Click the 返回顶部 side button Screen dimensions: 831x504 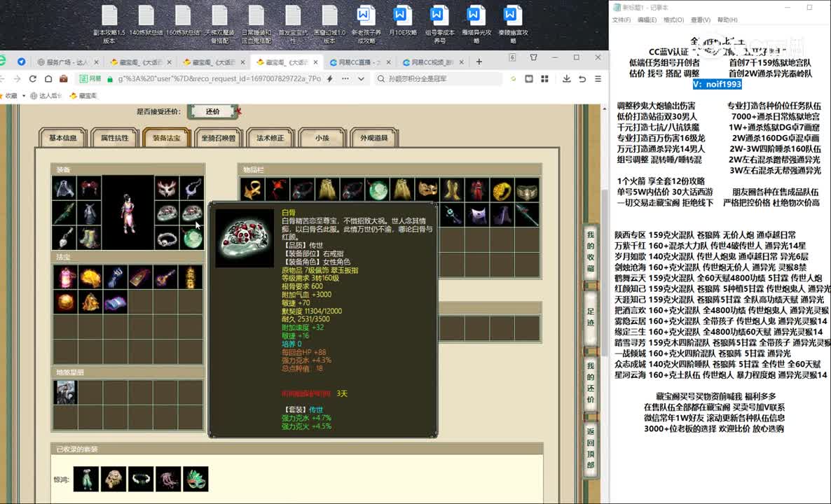591,448
